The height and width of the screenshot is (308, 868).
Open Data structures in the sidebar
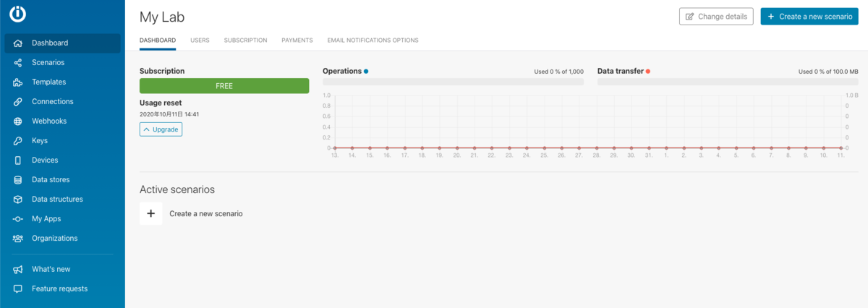pyautogui.click(x=62, y=200)
